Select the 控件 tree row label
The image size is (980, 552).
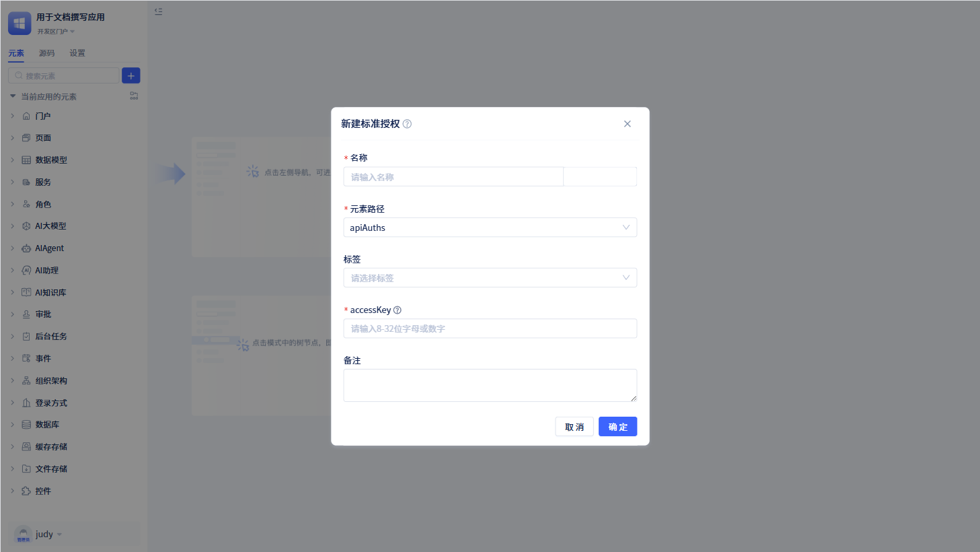click(x=43, y=491)
